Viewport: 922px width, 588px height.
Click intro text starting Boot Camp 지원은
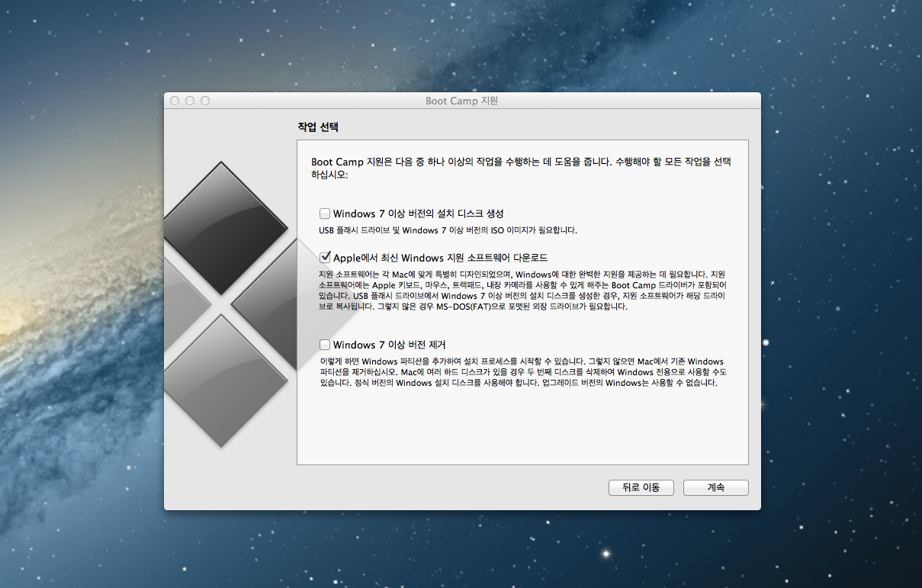(x=521, y=169)
